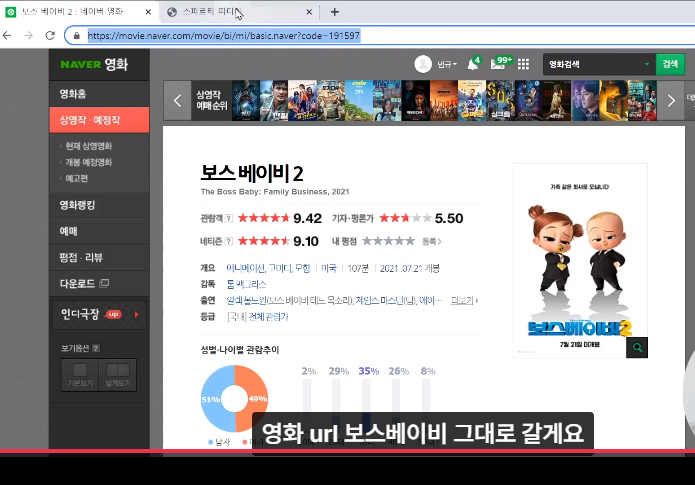Open the 코미디 genre link
The height and width of the screenshot is (485, 695).
tap(280, 268)
